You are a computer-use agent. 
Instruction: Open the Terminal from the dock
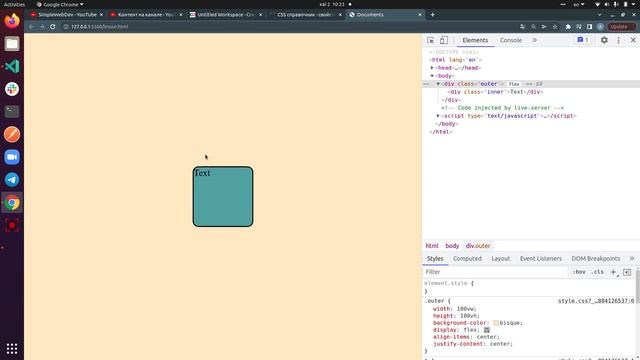[x=12, y=111]
